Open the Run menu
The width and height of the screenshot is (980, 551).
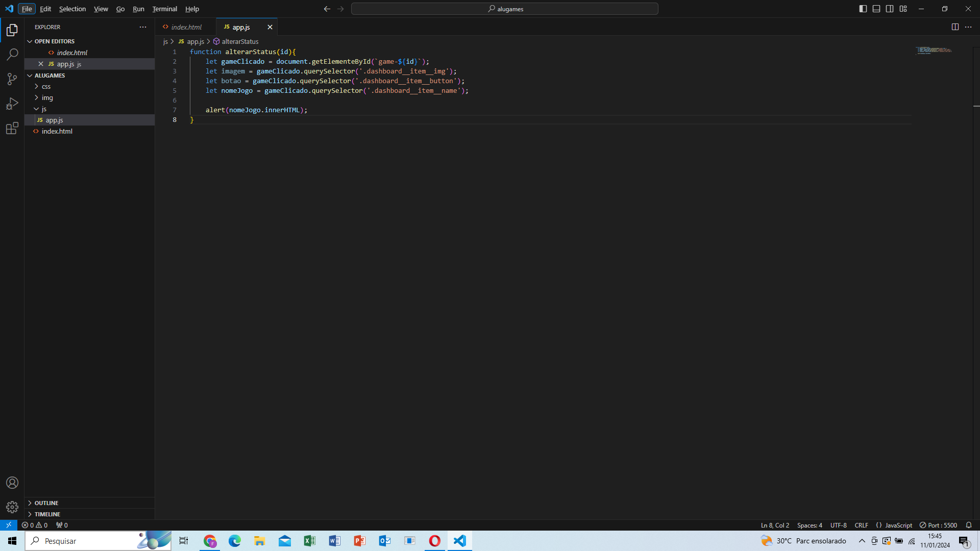point(138,9)
